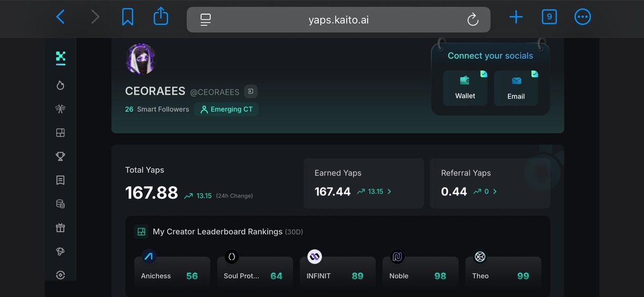Open the Theo ranking card
The image size is (644, 297).
[503, 274]
